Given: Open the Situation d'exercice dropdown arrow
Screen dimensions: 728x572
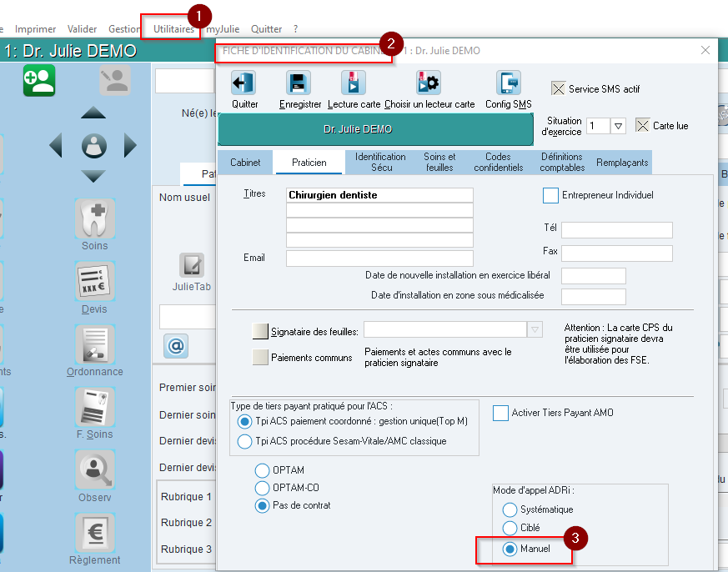Looking at the screenshot, I should (x=618, y=126).
